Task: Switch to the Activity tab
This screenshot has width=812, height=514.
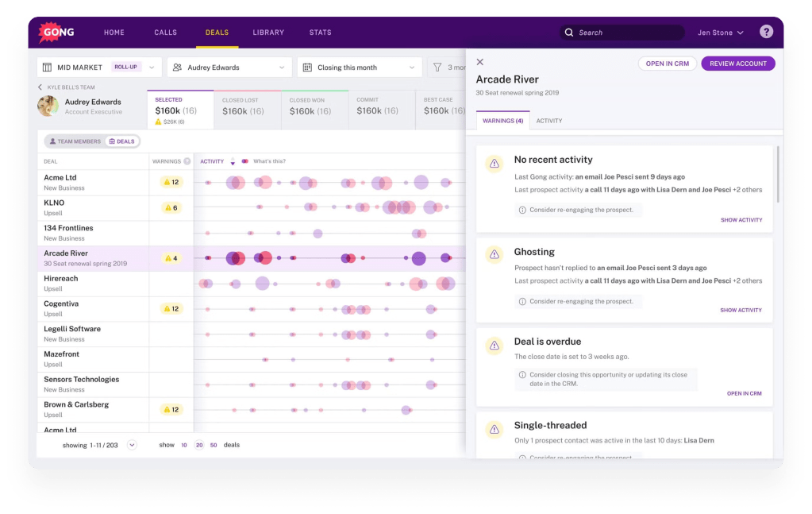Action: click(x=548, y=121)
